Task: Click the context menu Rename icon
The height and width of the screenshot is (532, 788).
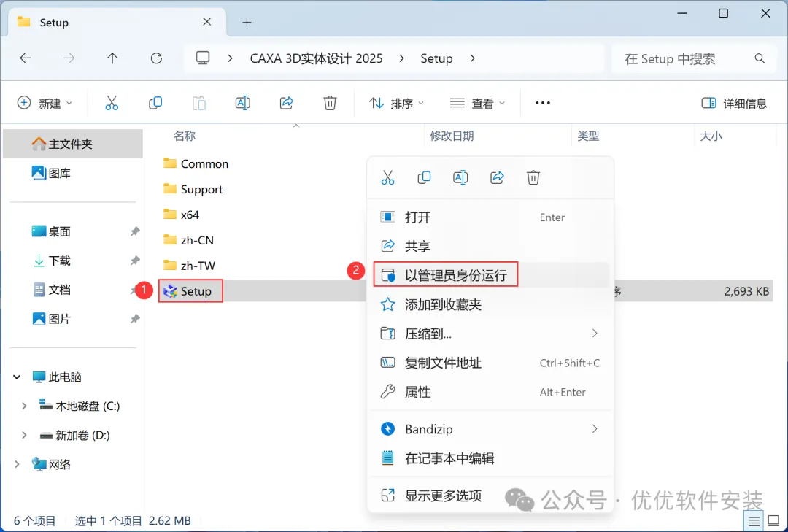Action: point(460,177)
